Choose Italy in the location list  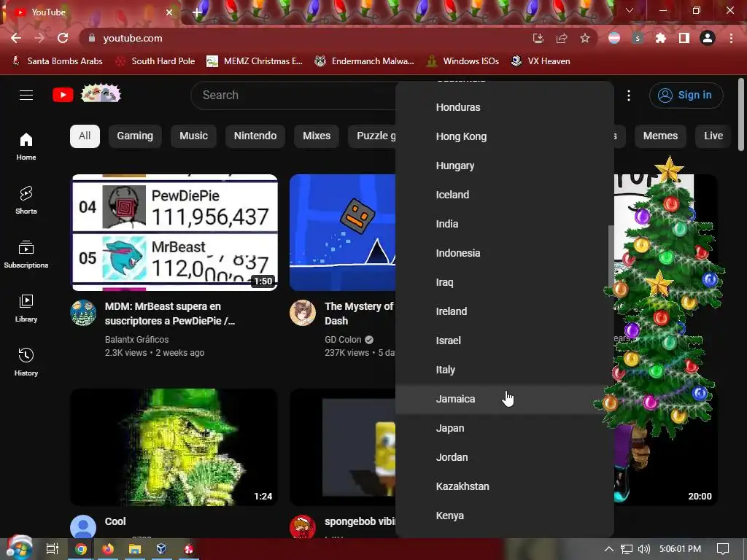pyautogui.click(x=505, y=370)
